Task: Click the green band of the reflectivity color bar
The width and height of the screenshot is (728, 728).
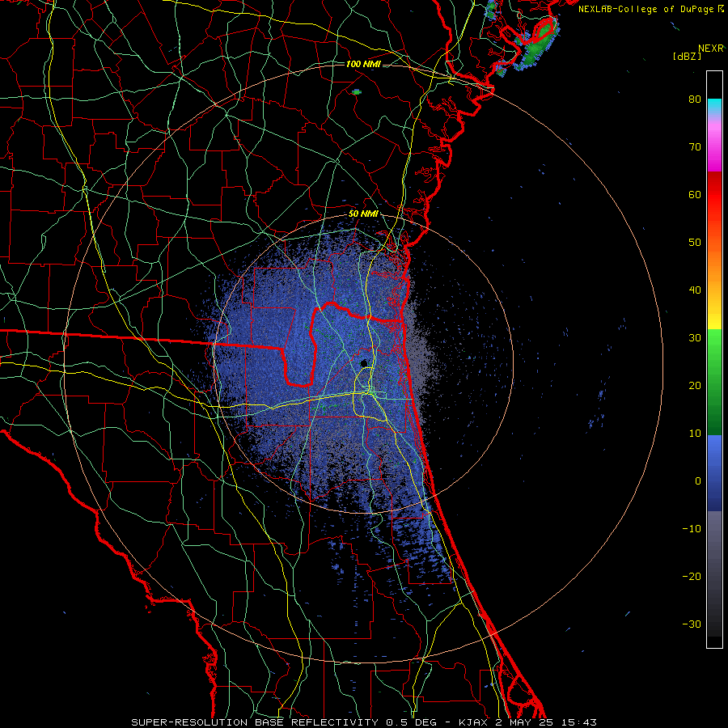Action: [714, 382]
